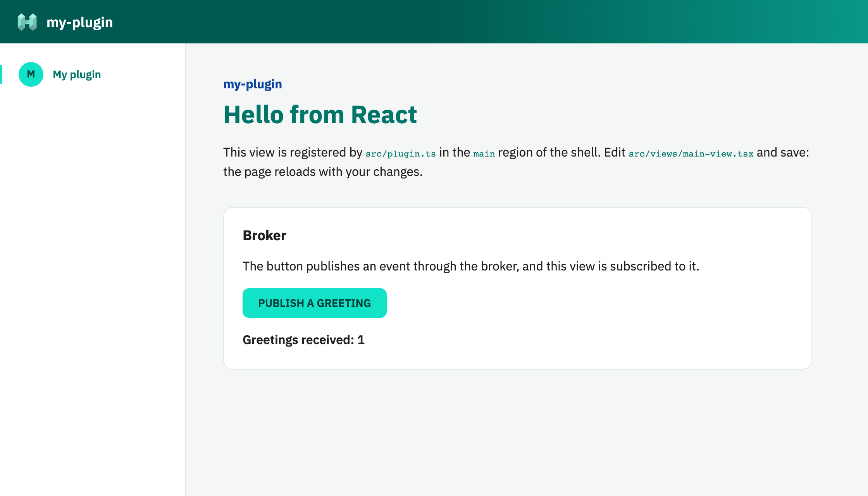Click the my-plugin title in header

(79, 22)
